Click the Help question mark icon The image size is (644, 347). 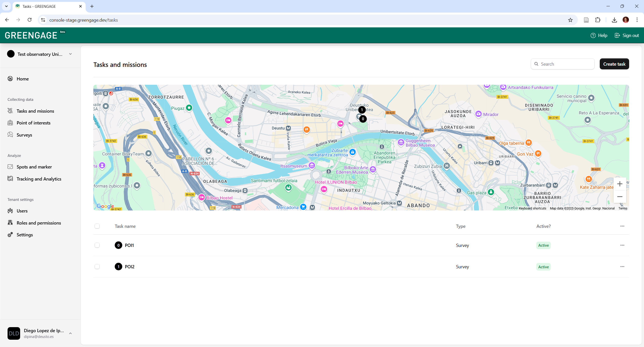pos(593,35)
